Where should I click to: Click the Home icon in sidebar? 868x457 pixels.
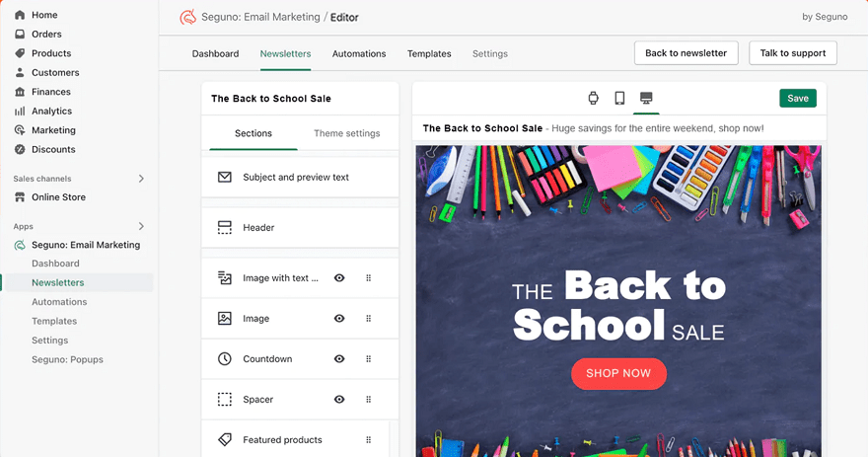[x=20, y=15]
